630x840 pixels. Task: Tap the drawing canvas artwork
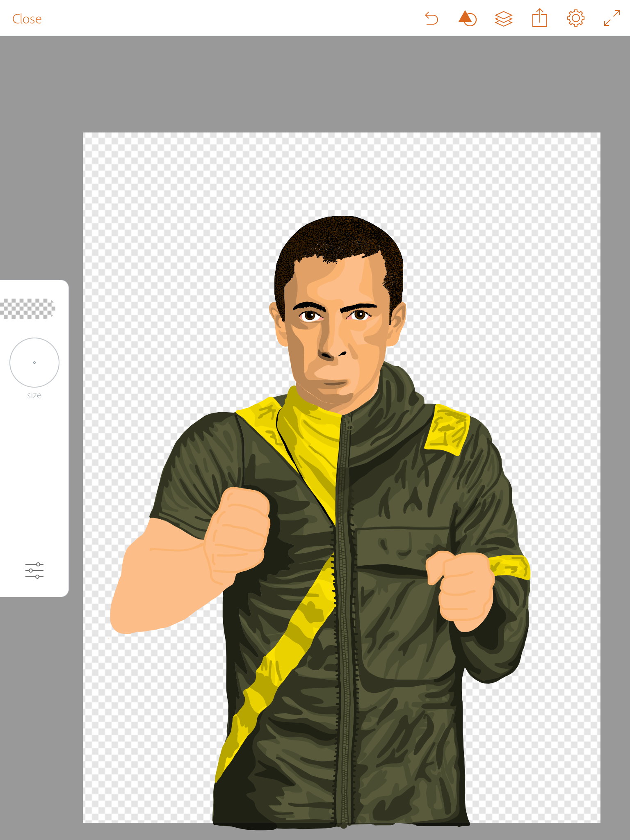pos(342,477)
